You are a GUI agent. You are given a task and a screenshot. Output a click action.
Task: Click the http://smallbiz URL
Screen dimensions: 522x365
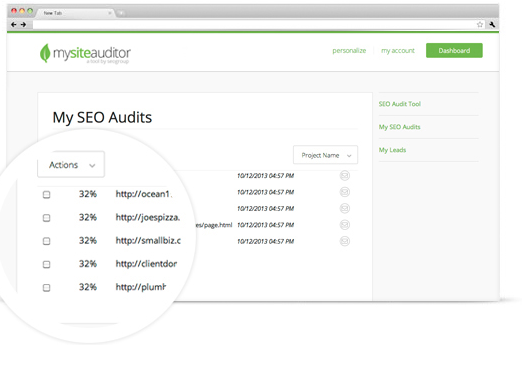[148, 240]
